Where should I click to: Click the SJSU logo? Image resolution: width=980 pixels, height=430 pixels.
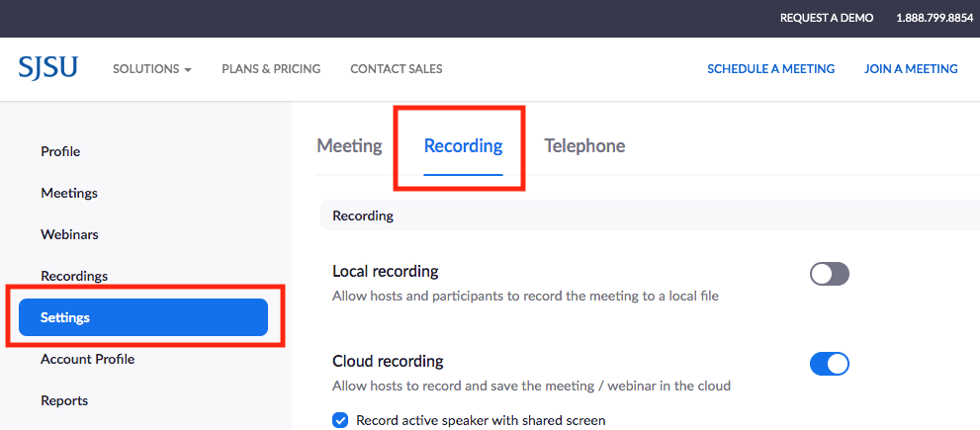47,68
